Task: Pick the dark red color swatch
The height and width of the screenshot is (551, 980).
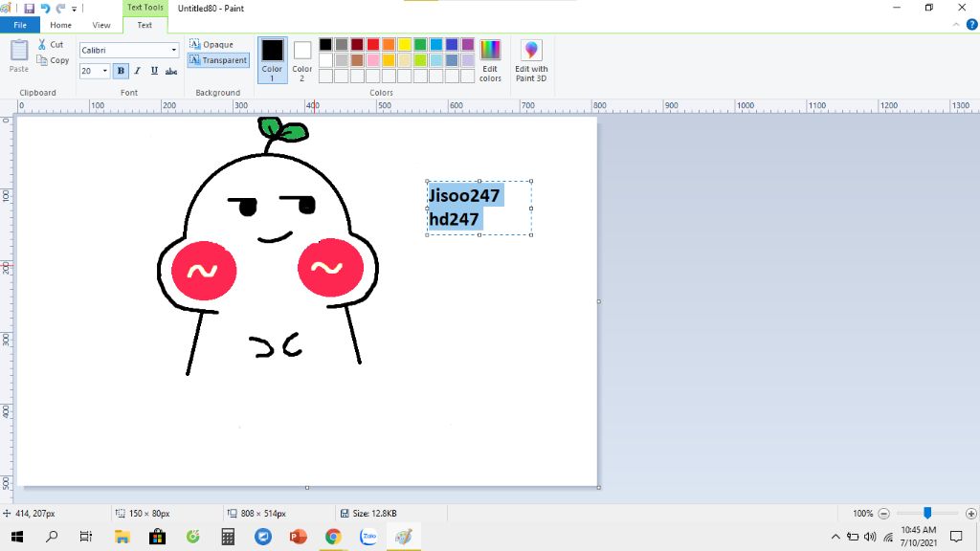Action: pos(357,44)
